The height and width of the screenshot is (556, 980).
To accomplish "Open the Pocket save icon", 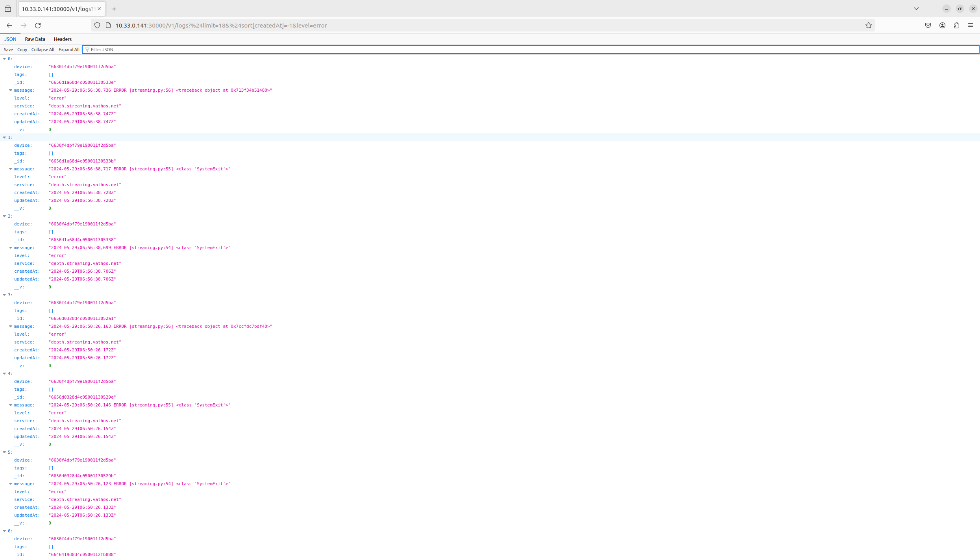I will point(928,26).
